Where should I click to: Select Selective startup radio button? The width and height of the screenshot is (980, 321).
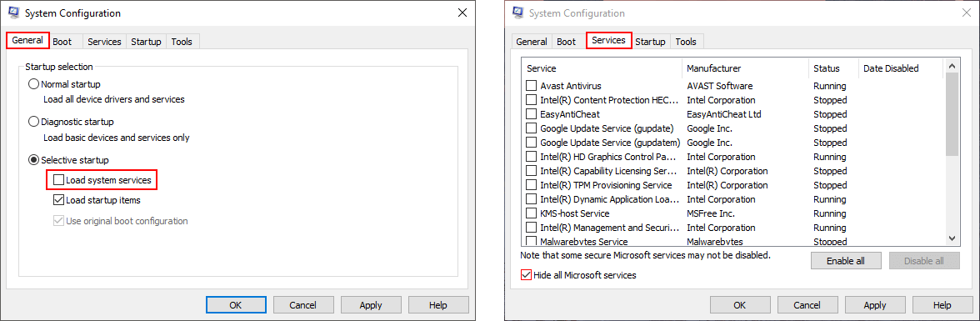click(x=34, y=159)
